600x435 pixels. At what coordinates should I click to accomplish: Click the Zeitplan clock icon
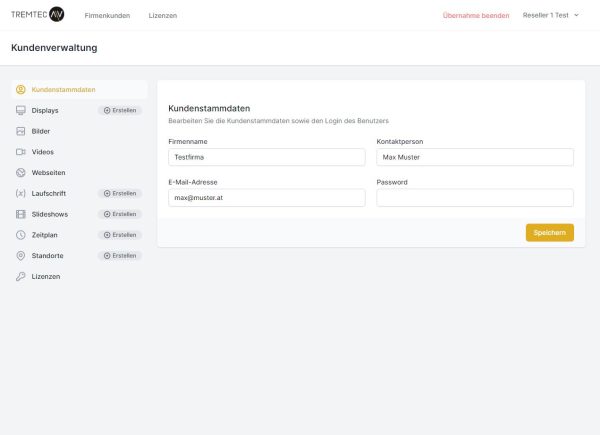click(21, 235)
